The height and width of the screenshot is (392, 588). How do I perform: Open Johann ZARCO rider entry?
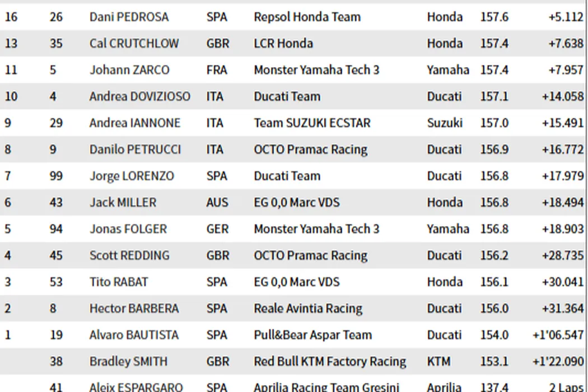click(x=129, y=70)
